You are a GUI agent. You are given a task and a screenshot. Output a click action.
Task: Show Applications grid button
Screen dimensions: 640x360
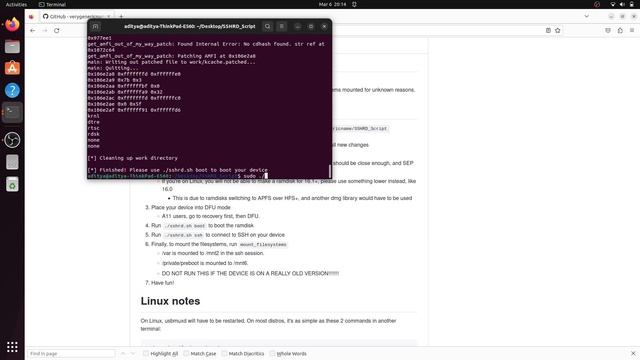[12, 347]
